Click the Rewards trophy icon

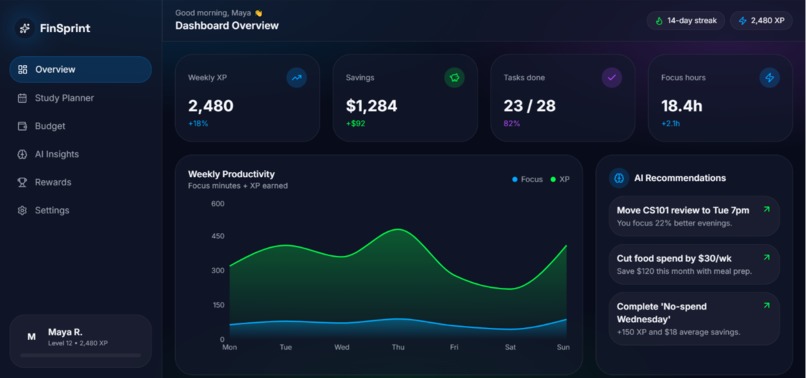(22, 182)
